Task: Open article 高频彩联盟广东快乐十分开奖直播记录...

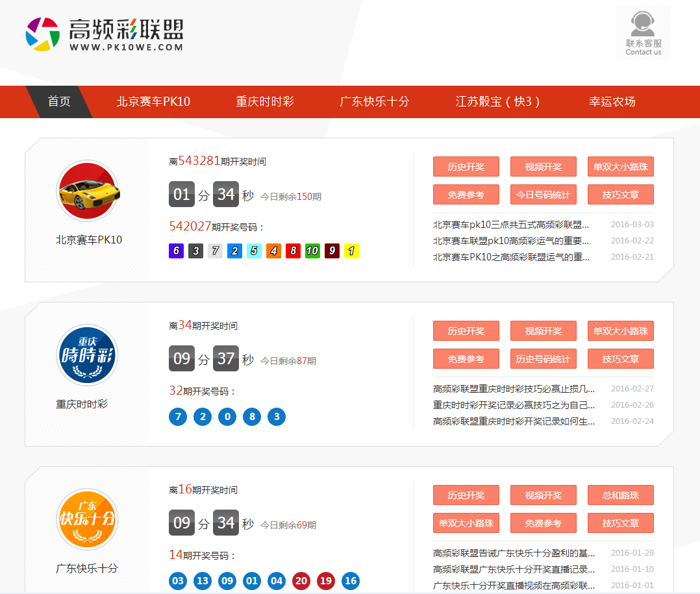Action: pos(514,569)
